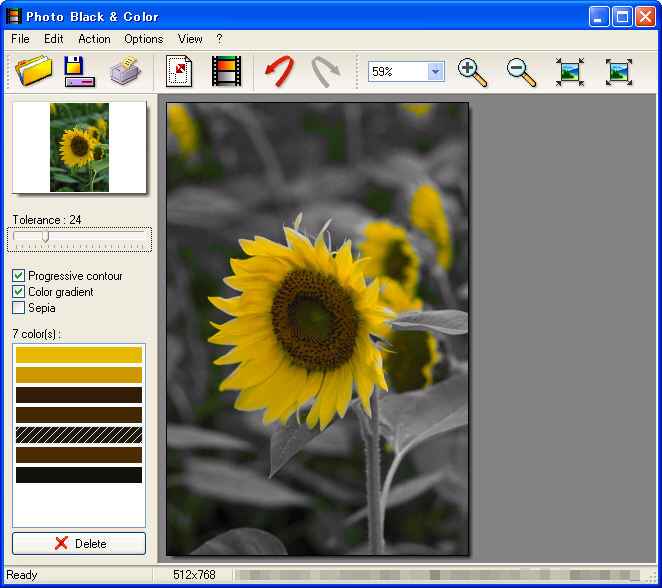Image resolution: width=662 pixels, height=588 pixels.
Task: Open the zoom percentage dropdown arrow
Action: (436, 71)
